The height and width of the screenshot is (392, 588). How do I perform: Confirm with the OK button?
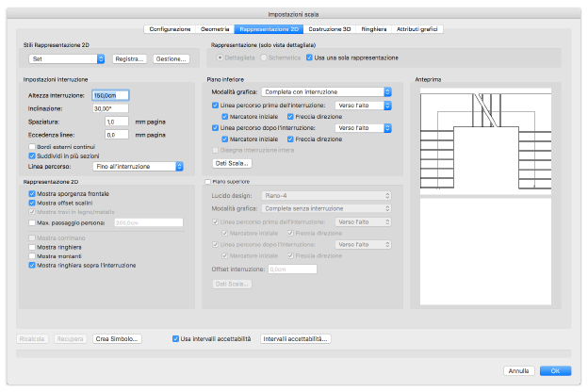point(555,371)
